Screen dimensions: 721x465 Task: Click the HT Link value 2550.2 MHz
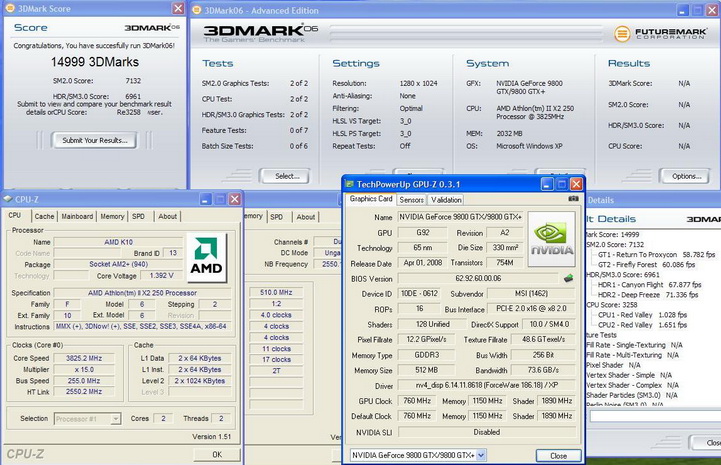(x=84, y=391)
